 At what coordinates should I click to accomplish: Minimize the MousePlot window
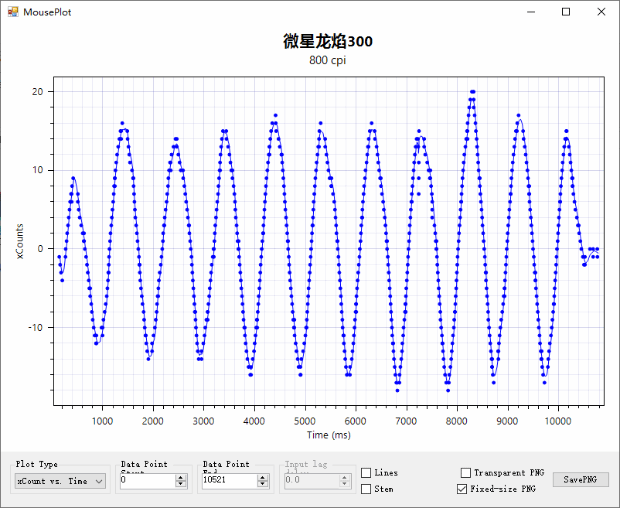pyautogui.click(x=531, y=12)
